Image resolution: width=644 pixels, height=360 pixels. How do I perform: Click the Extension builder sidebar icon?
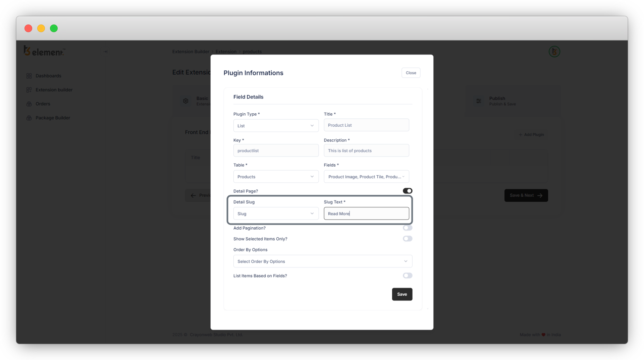click(x=29, y=90)
